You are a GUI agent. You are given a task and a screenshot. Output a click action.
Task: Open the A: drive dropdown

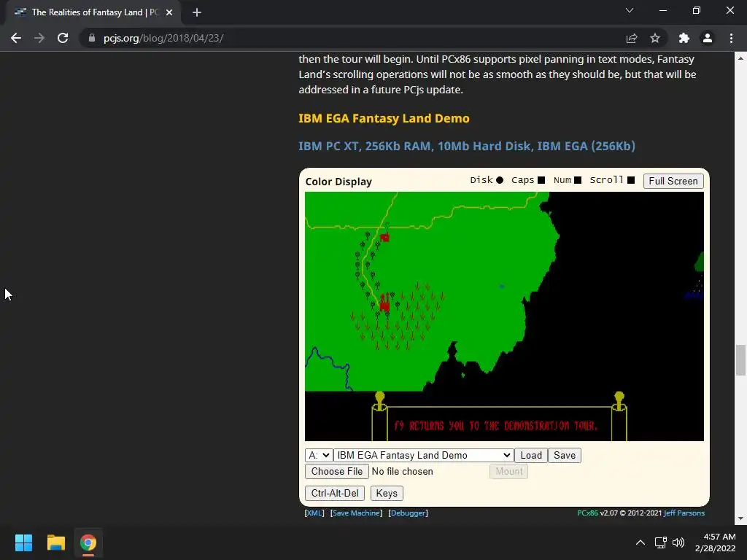(x=319, y=455)
